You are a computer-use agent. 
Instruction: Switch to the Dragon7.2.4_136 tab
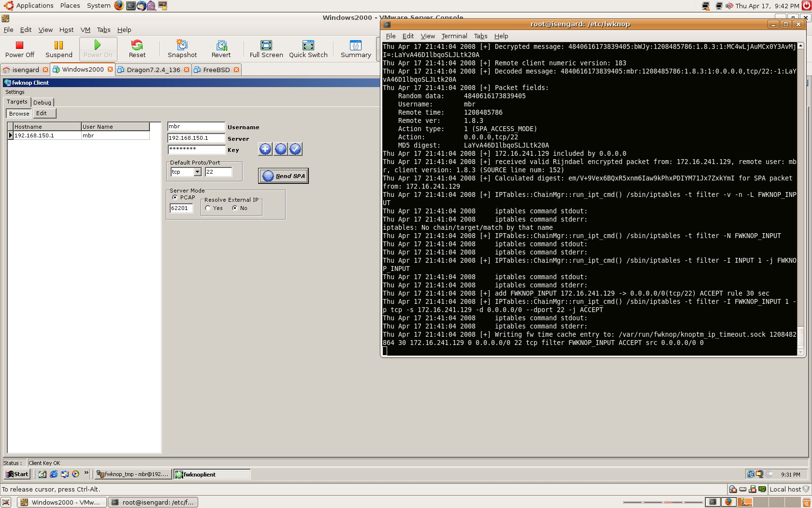pyautogui.click(x=153, y=70)
